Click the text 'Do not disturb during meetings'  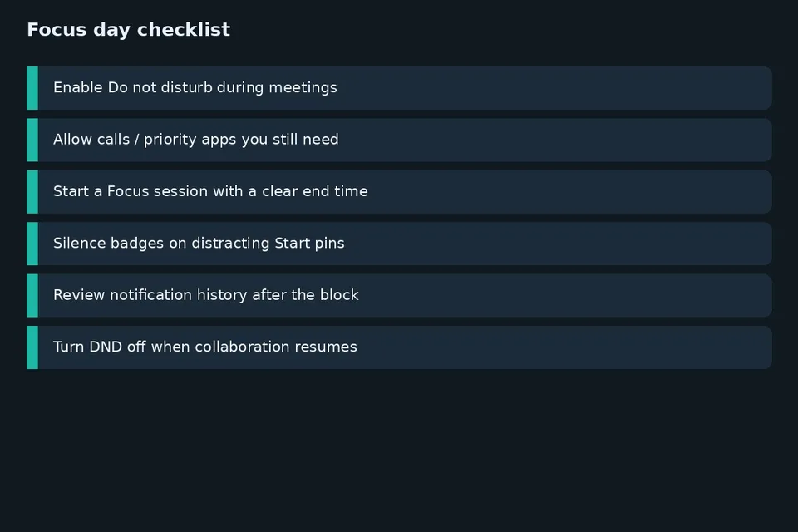tap(223, 87)
